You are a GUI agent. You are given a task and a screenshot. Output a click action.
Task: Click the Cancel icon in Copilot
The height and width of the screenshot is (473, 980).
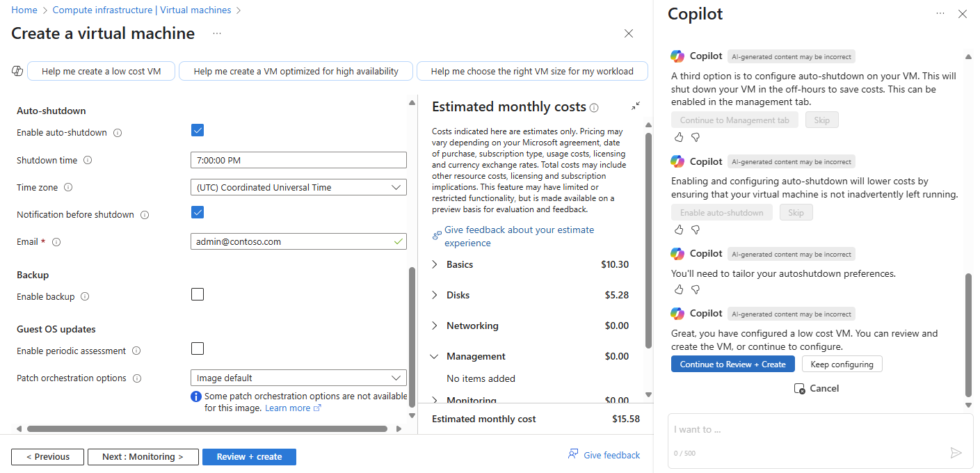(800, 389)
